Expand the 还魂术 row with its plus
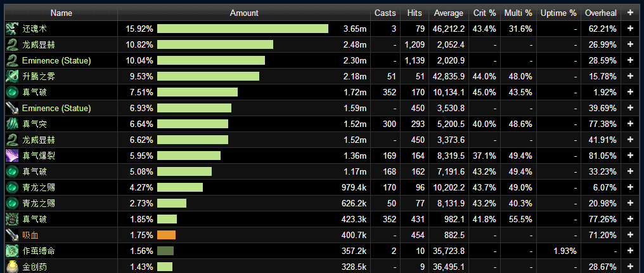The image size is (644, 273). 631,29
